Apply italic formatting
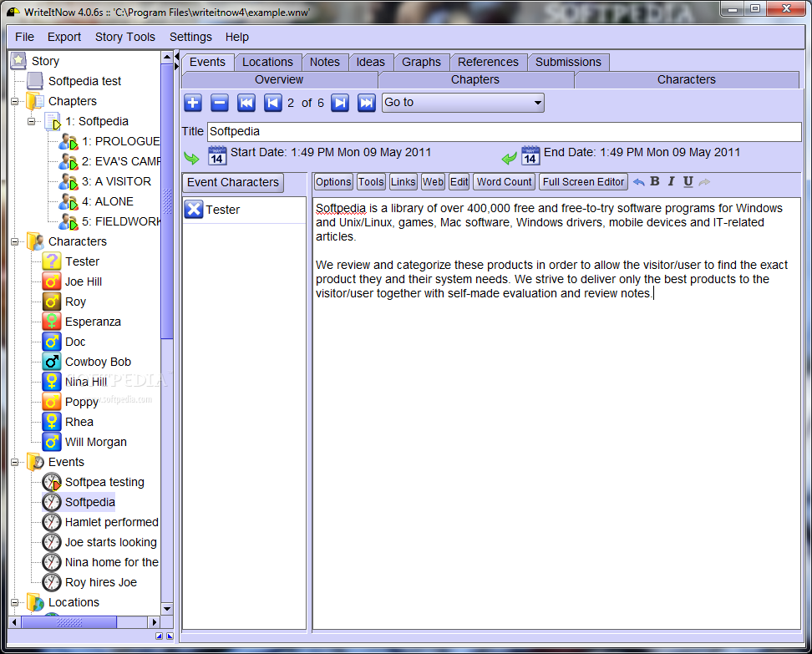The height and width of the screenshot is (654, 812). coord(671,181)
